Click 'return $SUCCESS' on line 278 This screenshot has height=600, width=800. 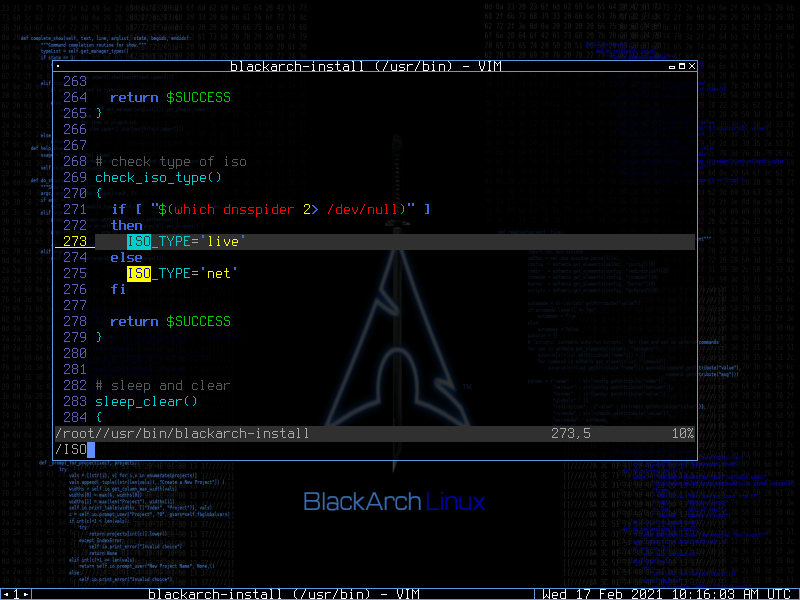(x=170, y=321)
